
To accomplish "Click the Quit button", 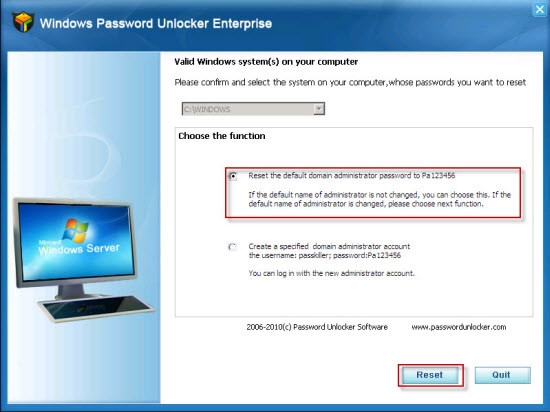I will 502,375.
